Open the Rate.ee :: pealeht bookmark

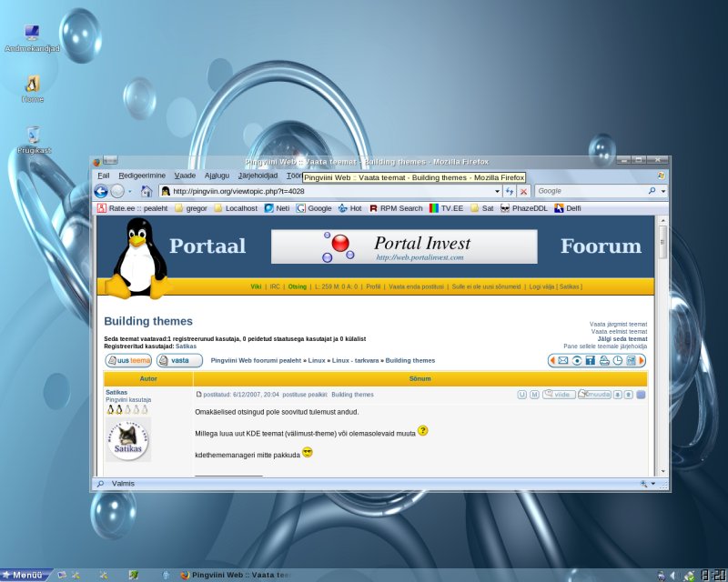pyautogui.click(x=133, y=208)
